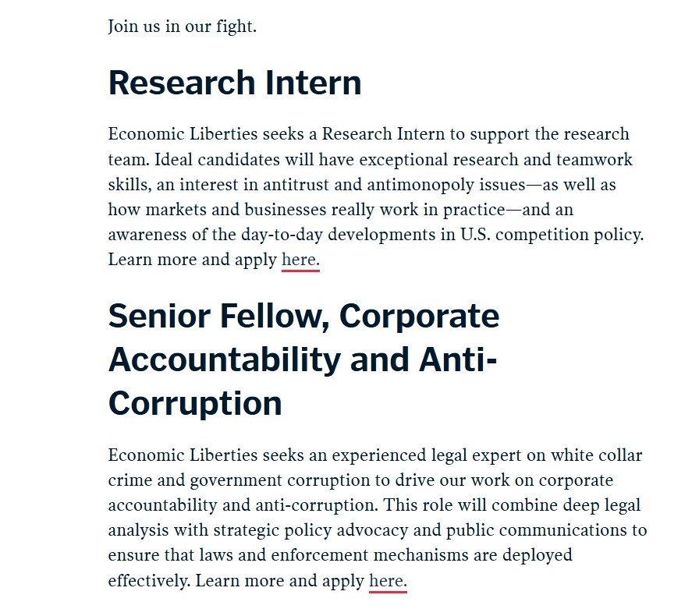Click the "Senior Fellow, Corporate" heading line
The width and height of the screenshot is (692, 616).
pyautogui.click(x=303, y=316)
